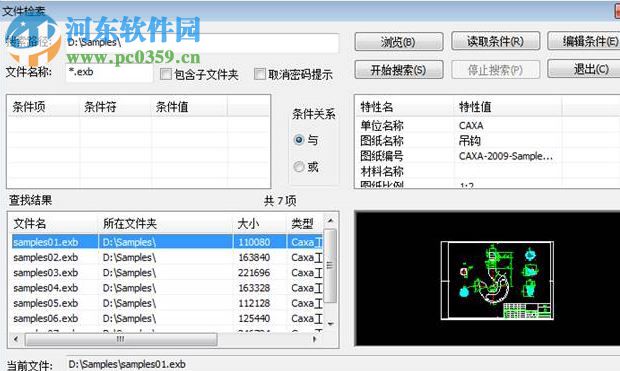Click results horizontal scroll left arrow
The width and height of the screenshot is (620, 371).
(16, 339)
